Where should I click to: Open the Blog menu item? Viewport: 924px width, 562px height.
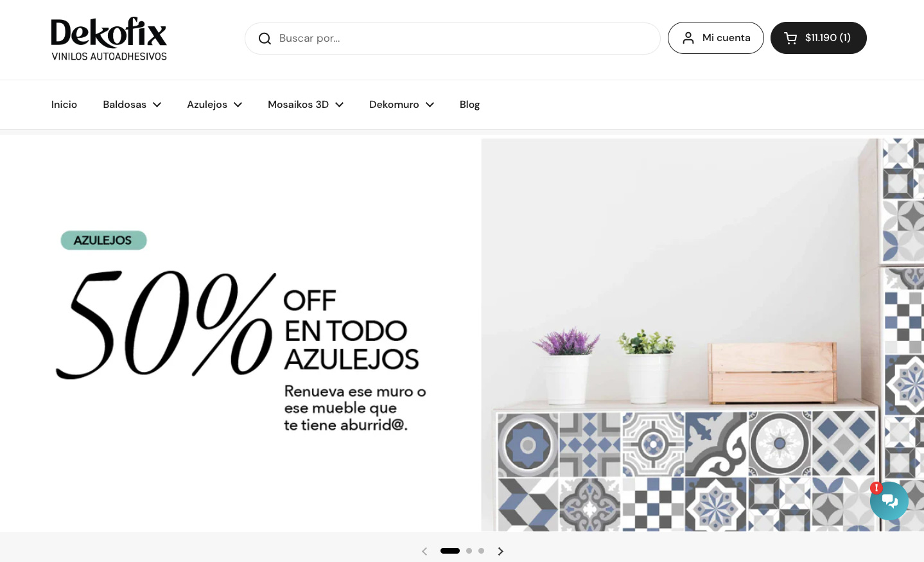[x=469, y=105]
